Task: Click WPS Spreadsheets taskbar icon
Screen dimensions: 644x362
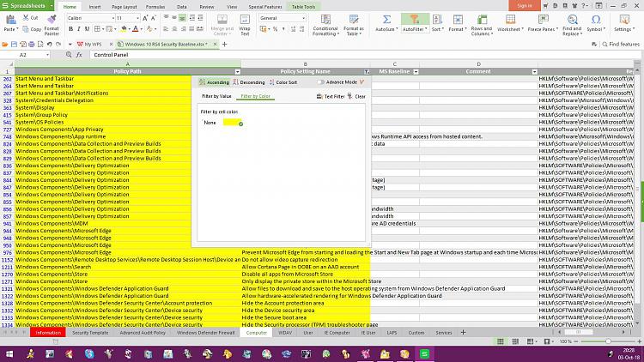Action: (424, 353)
